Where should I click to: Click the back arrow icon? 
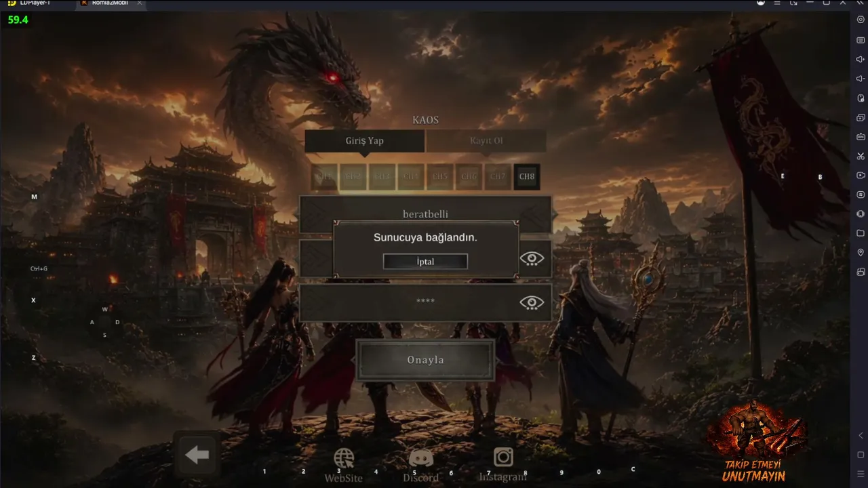coord(197,455)
